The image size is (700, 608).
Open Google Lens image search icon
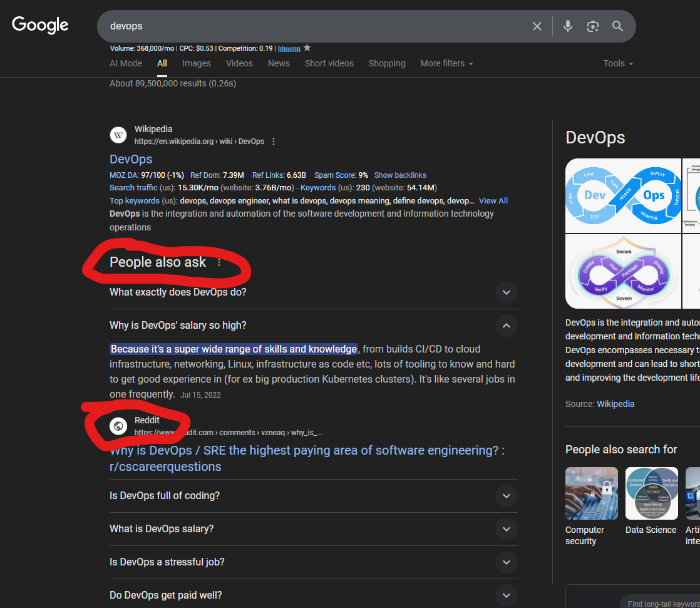(x=592, y=26)
